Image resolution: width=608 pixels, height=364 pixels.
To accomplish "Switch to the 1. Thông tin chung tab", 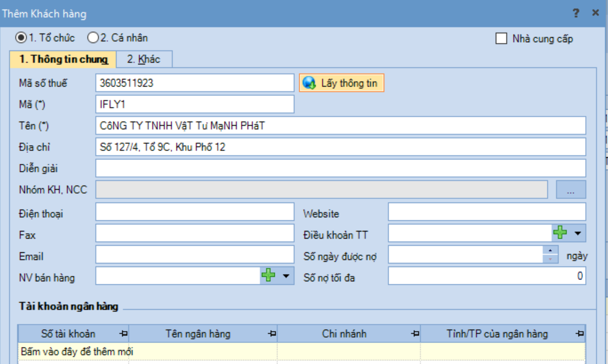I will pos(63,59).
